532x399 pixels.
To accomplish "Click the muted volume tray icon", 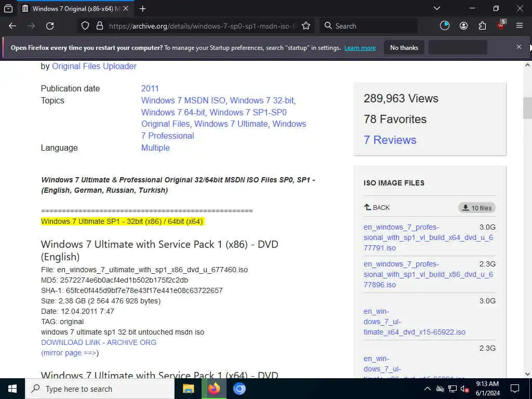I will pyautogui.click(x=464, y=389).
